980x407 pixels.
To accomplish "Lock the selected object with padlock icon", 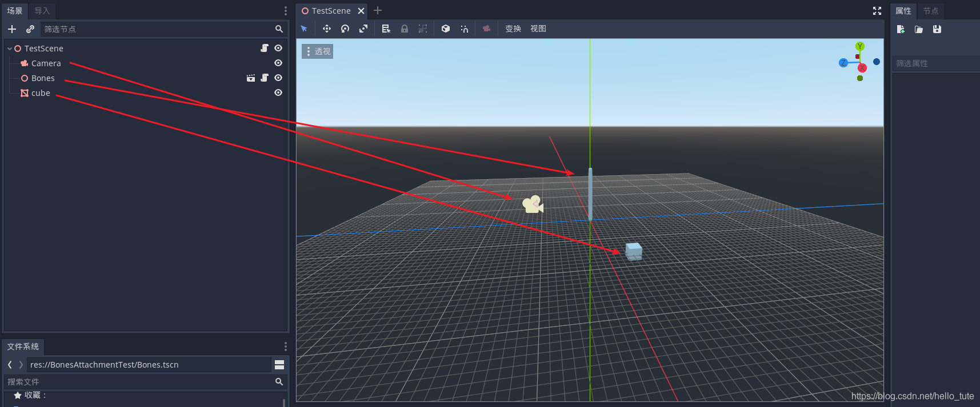I will tap(405, 29).
